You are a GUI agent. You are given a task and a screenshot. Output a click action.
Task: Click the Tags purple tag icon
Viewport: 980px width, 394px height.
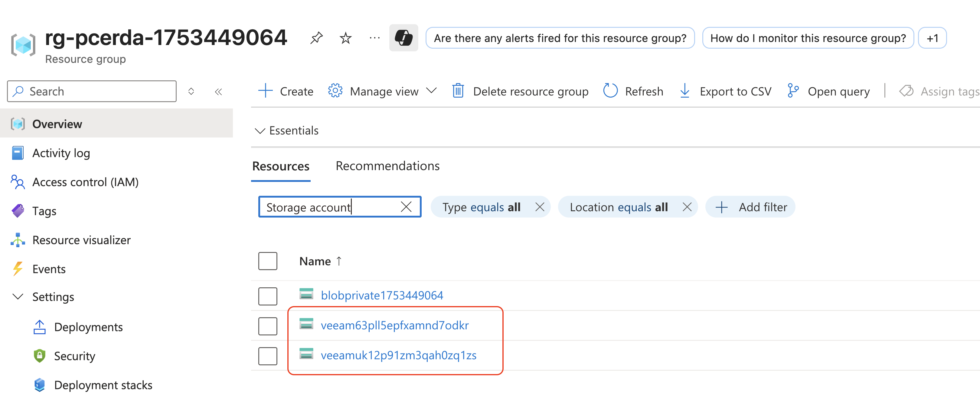coord(18,211)
